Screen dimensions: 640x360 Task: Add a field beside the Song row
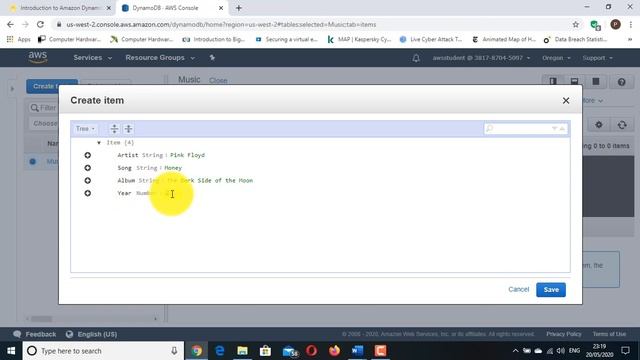pos(88,168)
